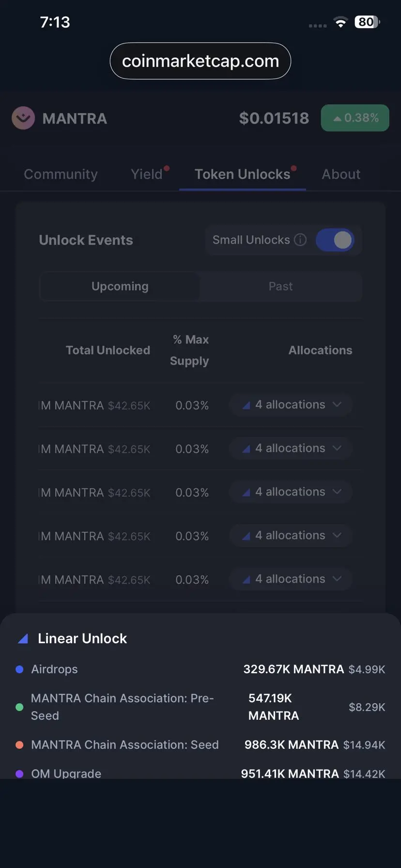Image resolution: width=401 pixels, height=868 pixels.
Task: Expand the last row's 4 allocations dropdown
Action: tap(291, 579)
